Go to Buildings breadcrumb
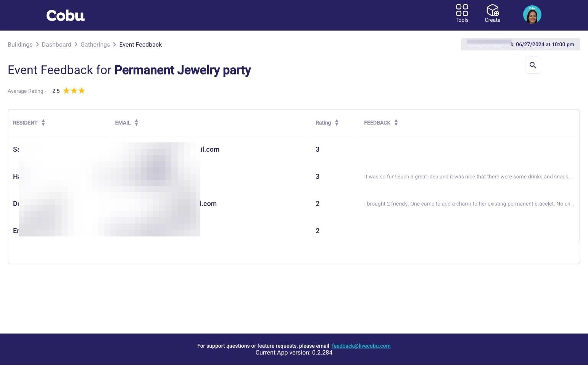Screen dimensions: 588x366 coord(20,45)
